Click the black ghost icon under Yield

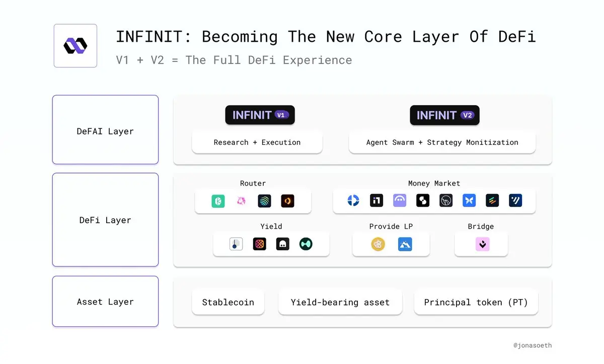[282, 244]
